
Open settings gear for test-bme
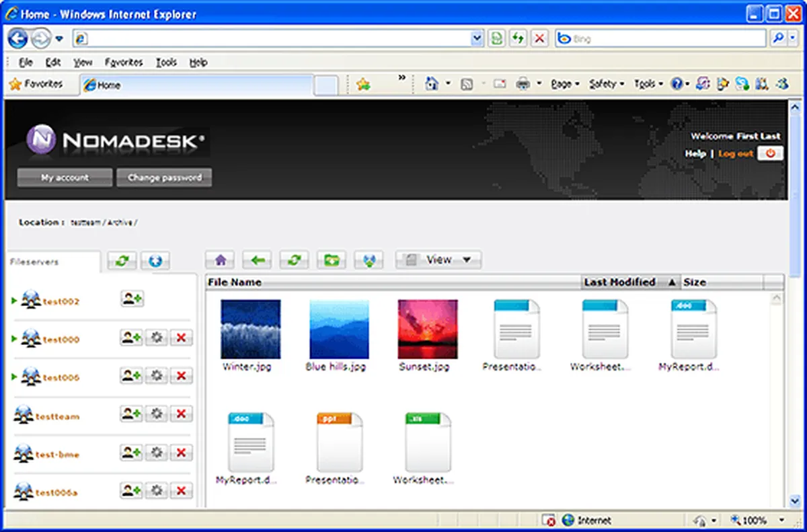[x=157, y=453]
